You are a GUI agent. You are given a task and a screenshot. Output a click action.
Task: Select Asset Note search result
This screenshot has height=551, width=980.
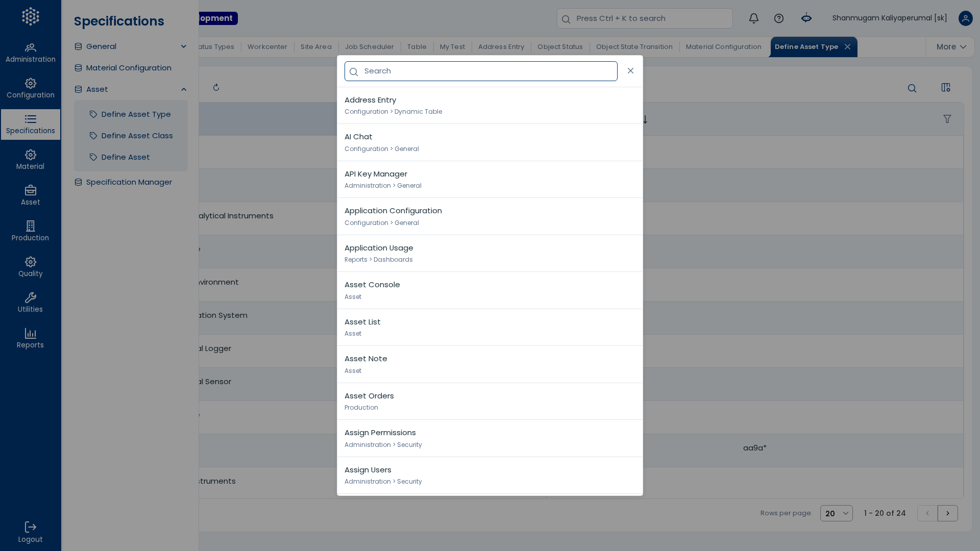point(490,365)
